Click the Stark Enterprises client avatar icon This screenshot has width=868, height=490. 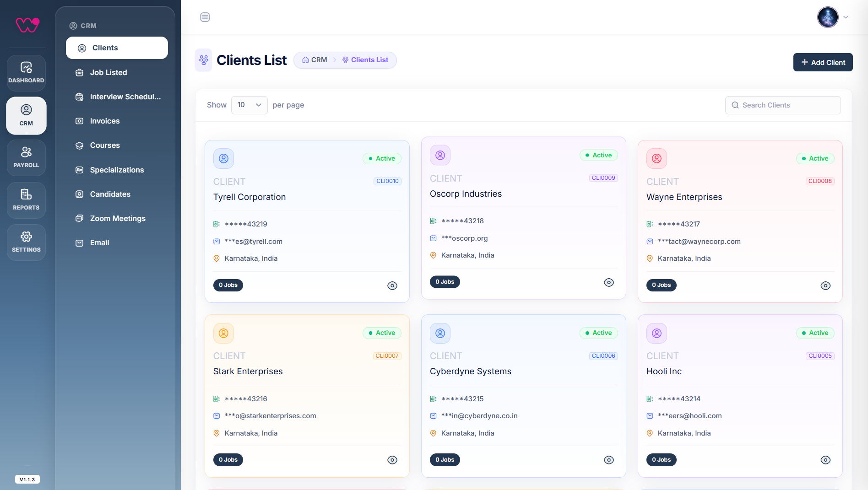[223, 333]
